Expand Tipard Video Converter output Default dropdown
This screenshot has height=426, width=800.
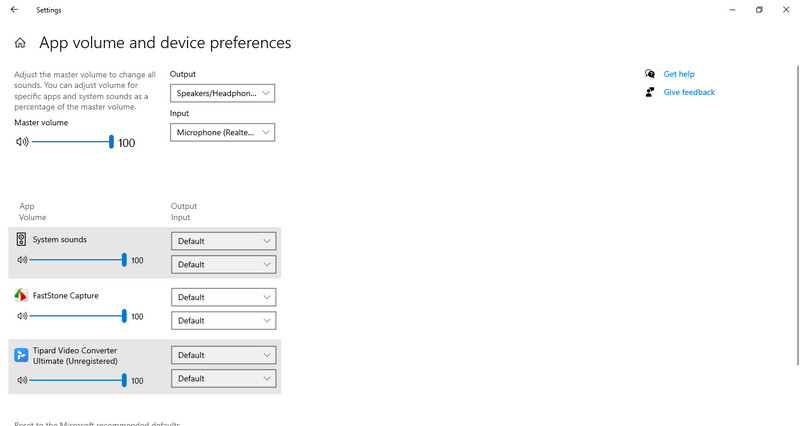click(223, 355)
